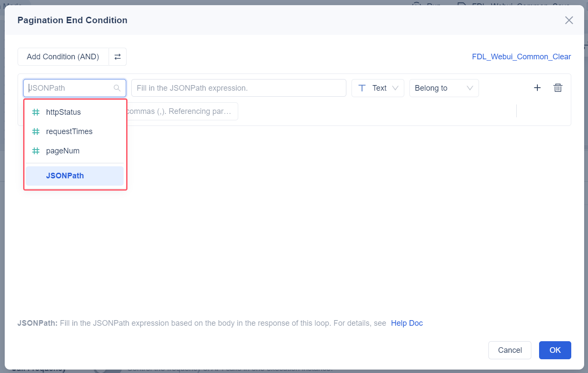Click the hash icon beside requestTimes
Image resolution: width=588 pixels, height=373 pixels.
pos(36,131)
